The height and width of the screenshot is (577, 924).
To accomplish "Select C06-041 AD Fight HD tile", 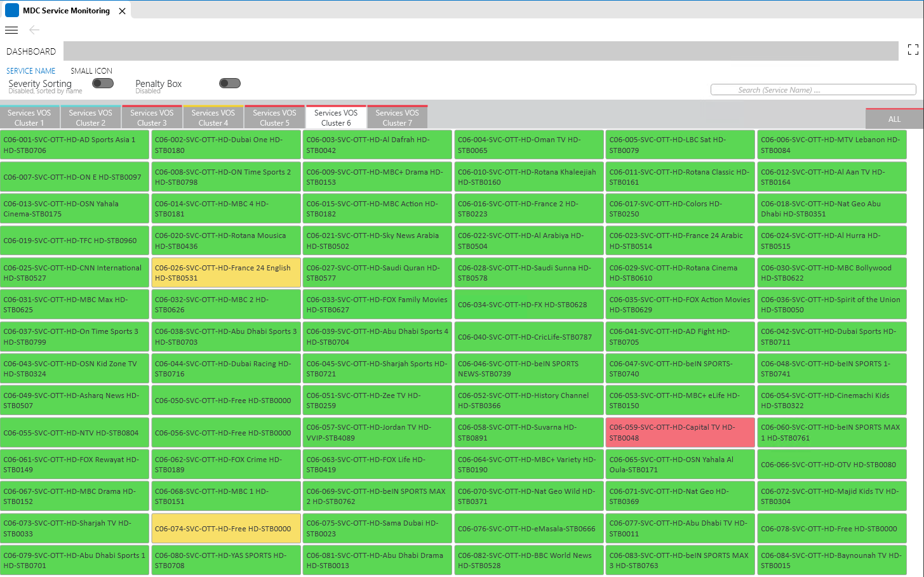I will coord(680,336).
